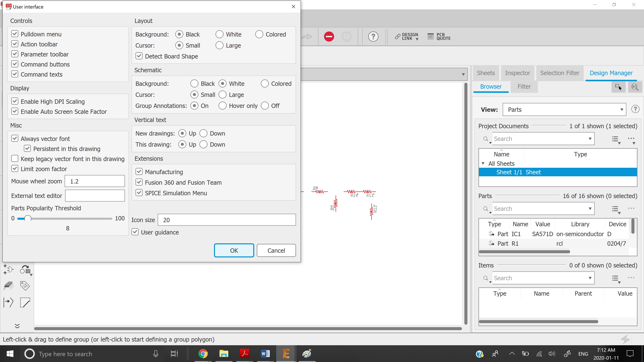Check Keep legacy vector font option
The width and height of the screenshot is (644, 362).
[15, 159]
